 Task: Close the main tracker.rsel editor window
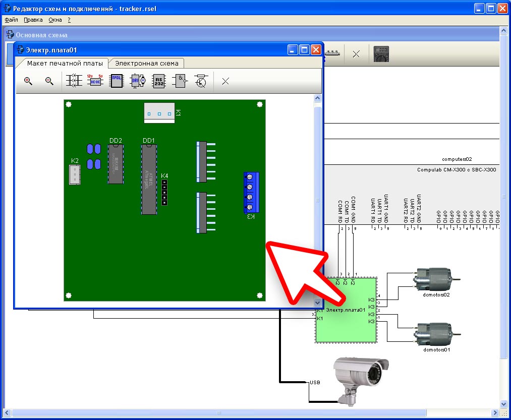[x=502, y=8]
